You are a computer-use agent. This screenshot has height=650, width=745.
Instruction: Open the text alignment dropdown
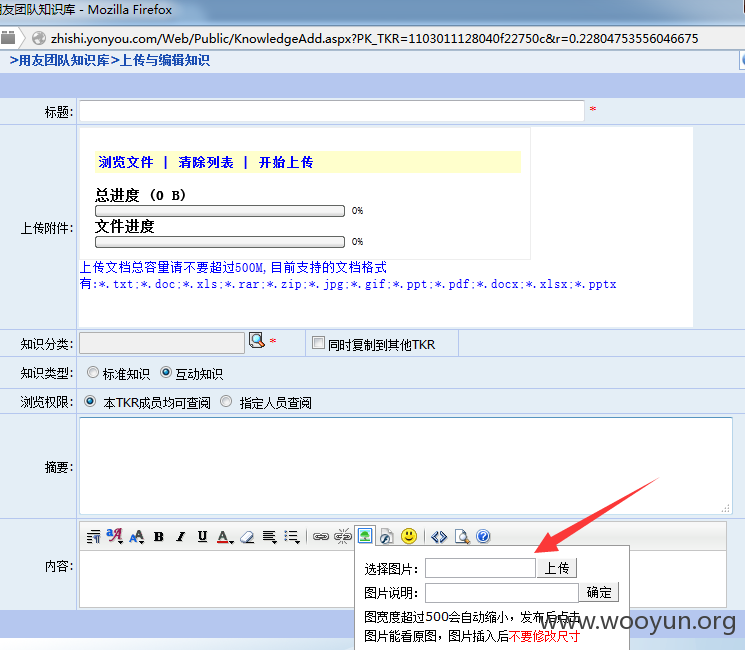pyautogui.click(x=269, y=537)
